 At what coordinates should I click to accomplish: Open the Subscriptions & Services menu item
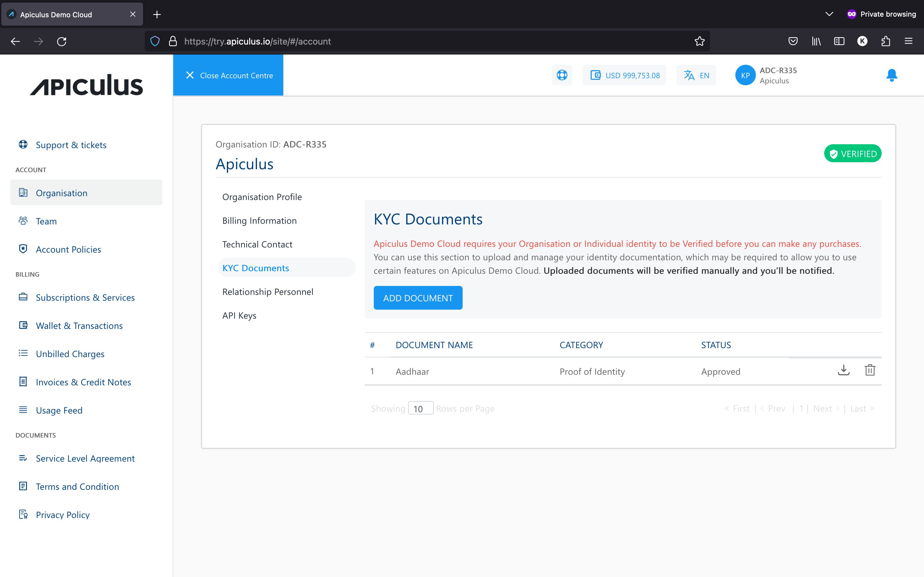point(85,297)
